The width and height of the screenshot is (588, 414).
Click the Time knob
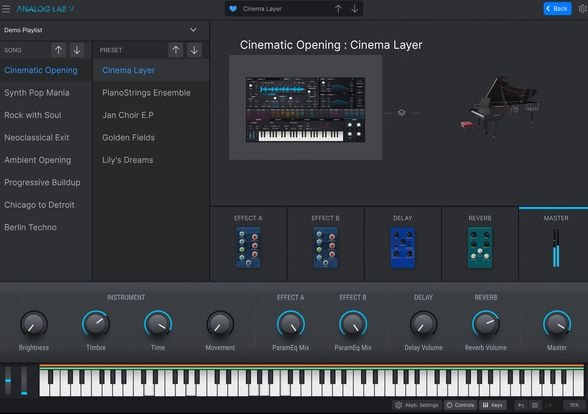tap(158, 324)
